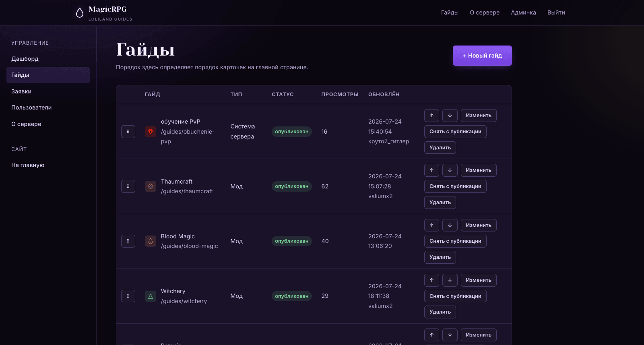Screen dimensions: 644x345
Task: Click the ТИП column header
Action: [236, 95]
